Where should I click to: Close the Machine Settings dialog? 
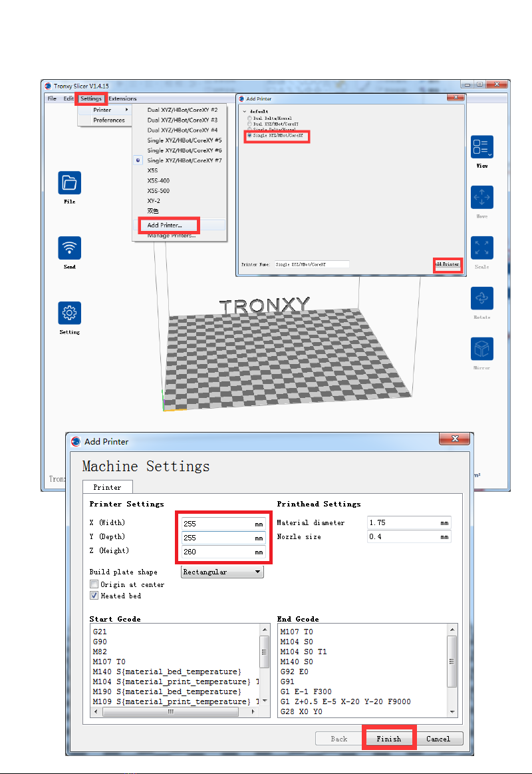point(454,439)
